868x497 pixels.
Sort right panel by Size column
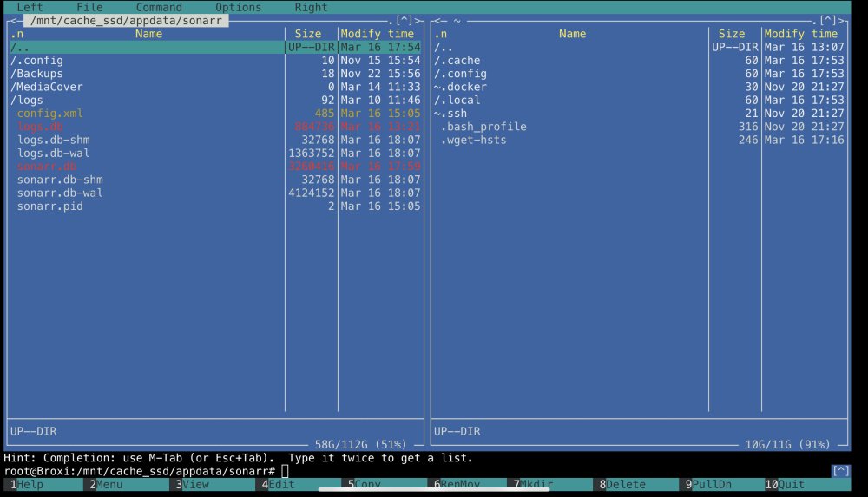click(x=732, y=34)
